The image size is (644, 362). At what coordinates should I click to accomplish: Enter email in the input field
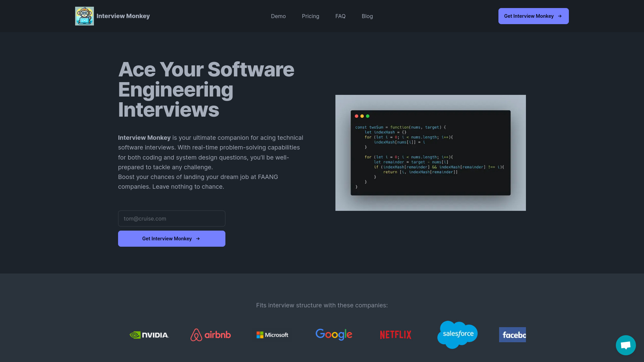click(172, 218)
